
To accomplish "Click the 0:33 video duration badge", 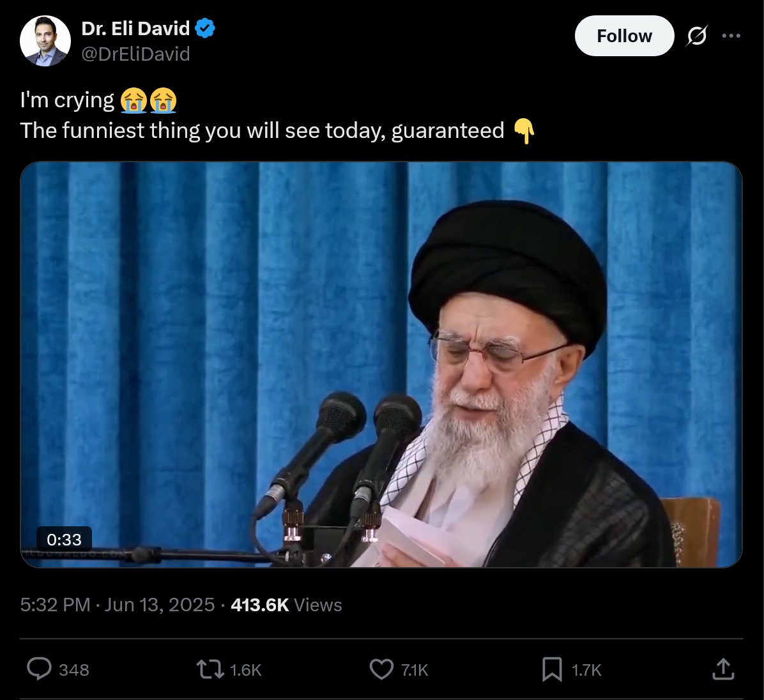I will (x=64, y=539).
